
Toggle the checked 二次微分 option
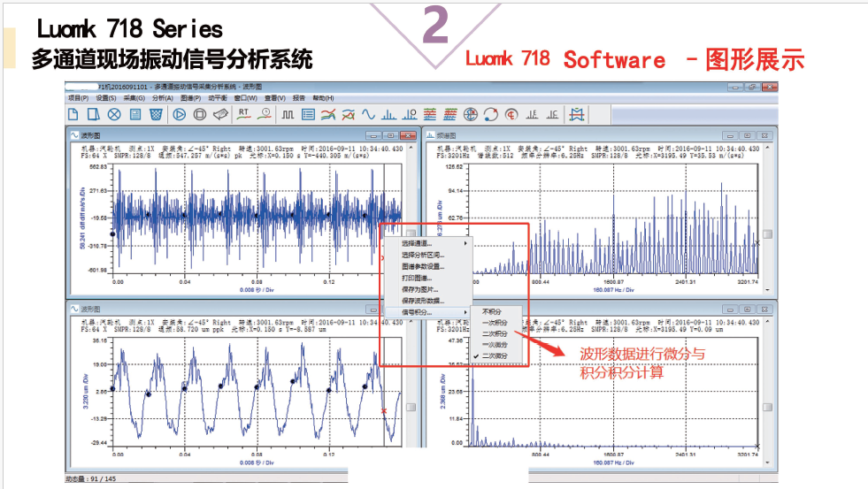[496, 355]
